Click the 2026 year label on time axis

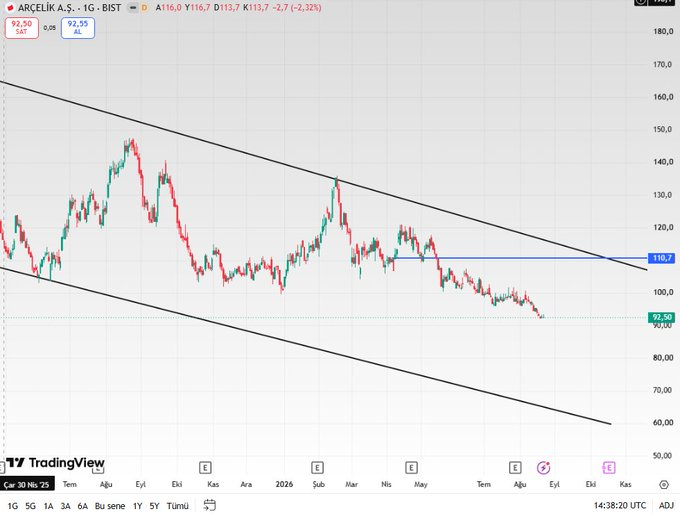284,484
